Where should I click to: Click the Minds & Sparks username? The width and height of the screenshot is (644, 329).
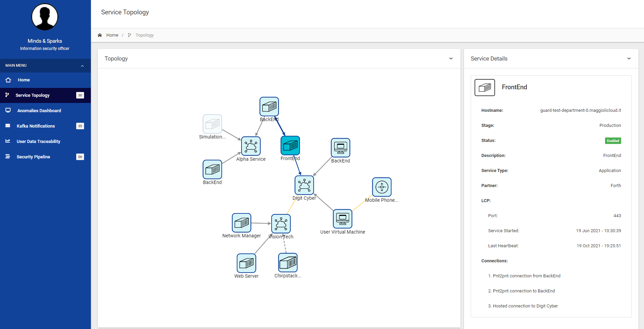point(45,41)
